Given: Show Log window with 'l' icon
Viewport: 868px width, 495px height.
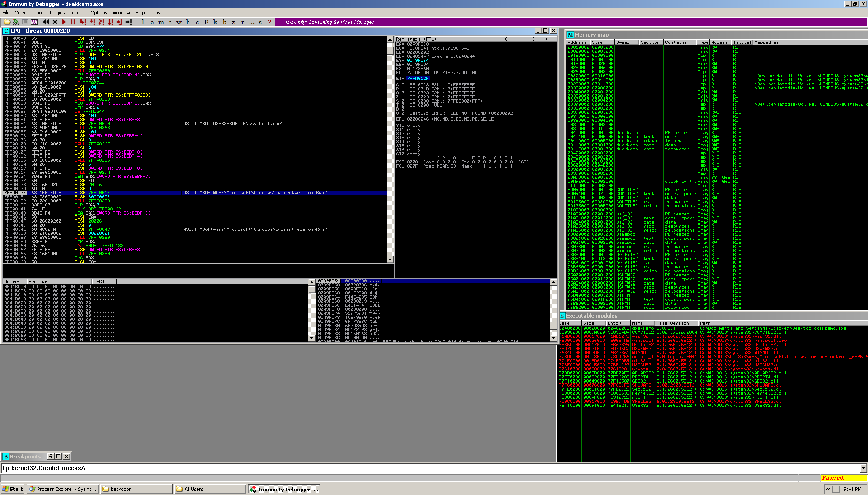Looking at the screenshot, I should [x=143, y=22].
